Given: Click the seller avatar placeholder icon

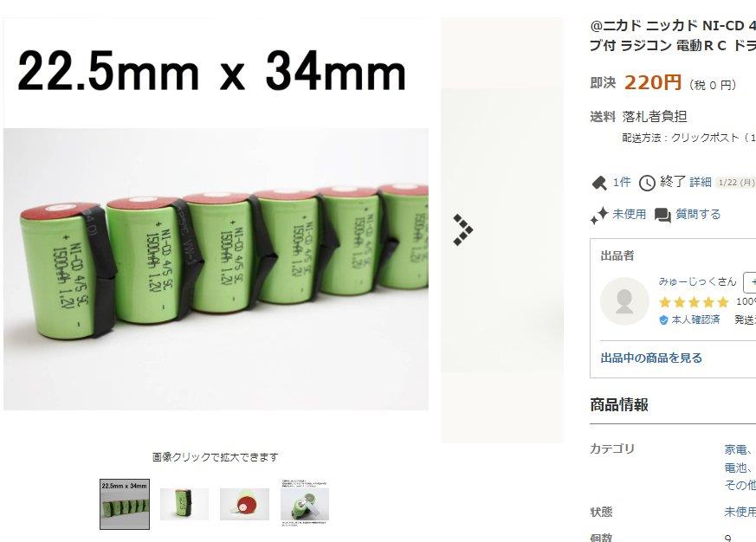Looking at the screenshot, I should (624, 301).
